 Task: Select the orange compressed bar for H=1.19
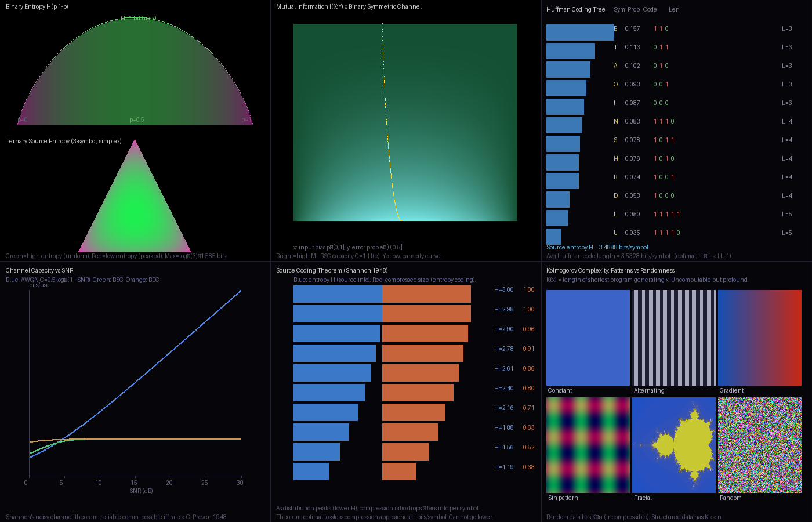[399, 472]
